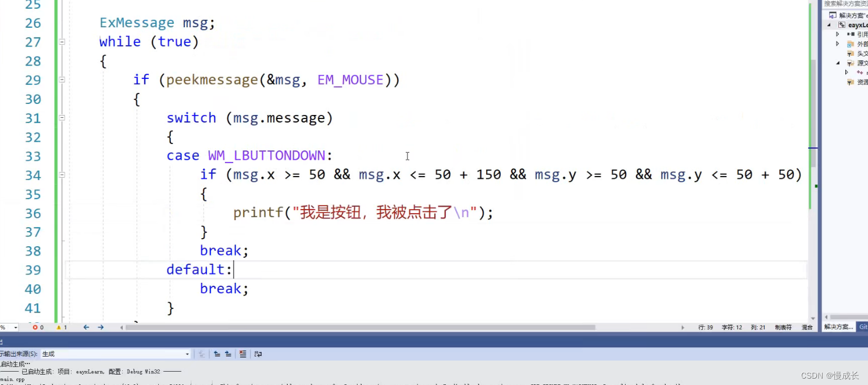868x385 pixels.
Task: Click the printf call on line 36
Action: (258, 213)
